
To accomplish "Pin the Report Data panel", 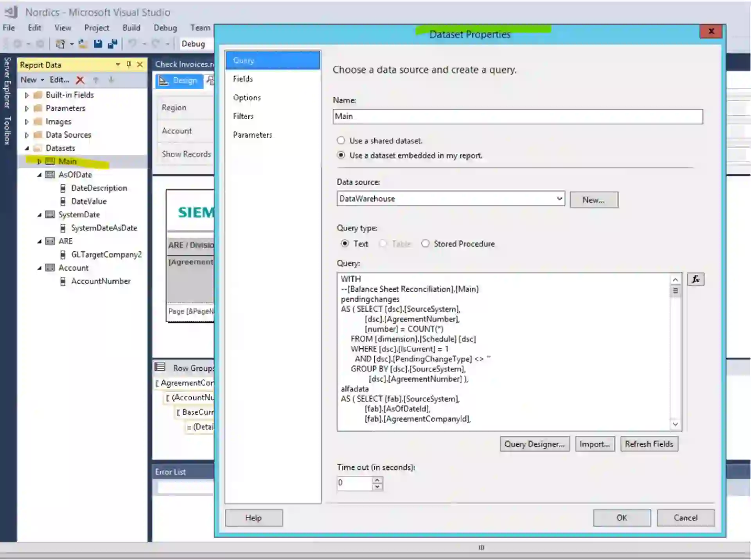I will [x=129, y=65].
